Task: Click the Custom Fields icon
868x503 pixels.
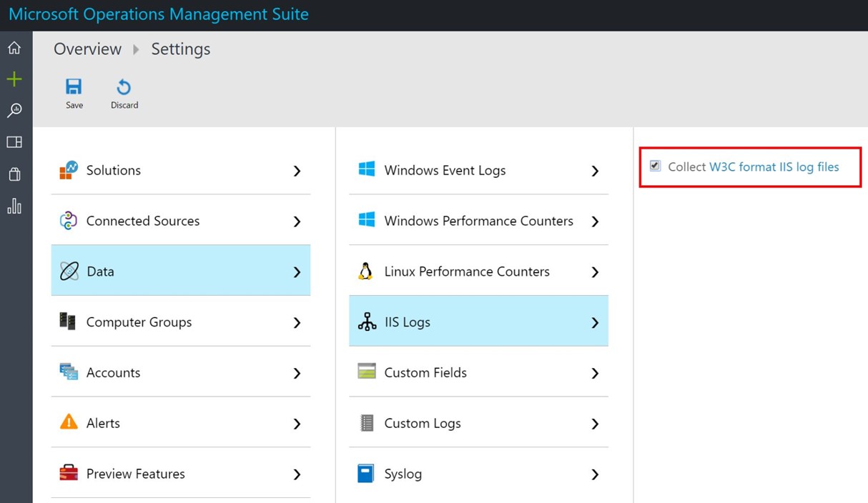Action: click(367, 372)
